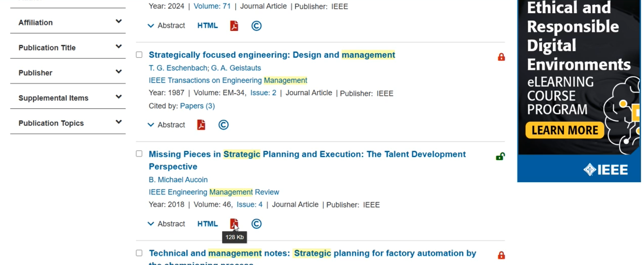
Task: Open Publication Topics filter section
Action: 68,123
